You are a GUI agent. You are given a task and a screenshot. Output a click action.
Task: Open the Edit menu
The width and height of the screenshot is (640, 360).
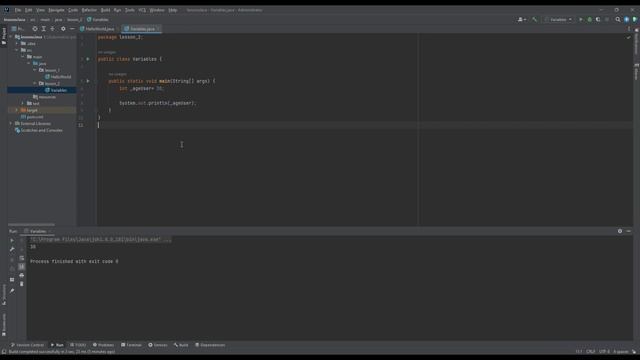pyautogui.click(x=29, y=10)
